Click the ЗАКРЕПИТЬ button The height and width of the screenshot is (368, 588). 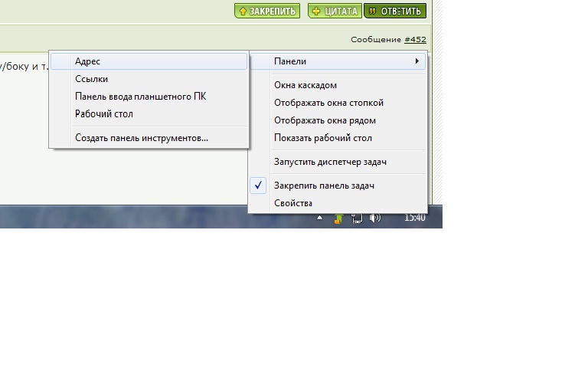[267, 11]
